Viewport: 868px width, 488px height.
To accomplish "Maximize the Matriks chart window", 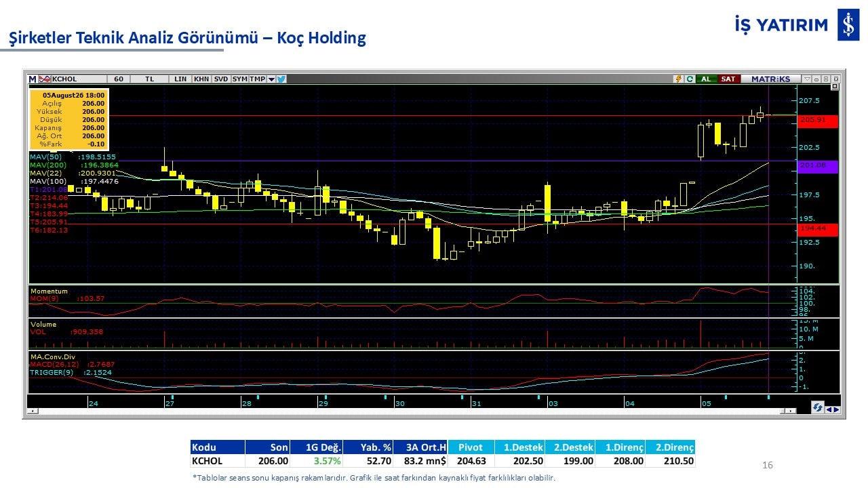I will pos(826,79).
